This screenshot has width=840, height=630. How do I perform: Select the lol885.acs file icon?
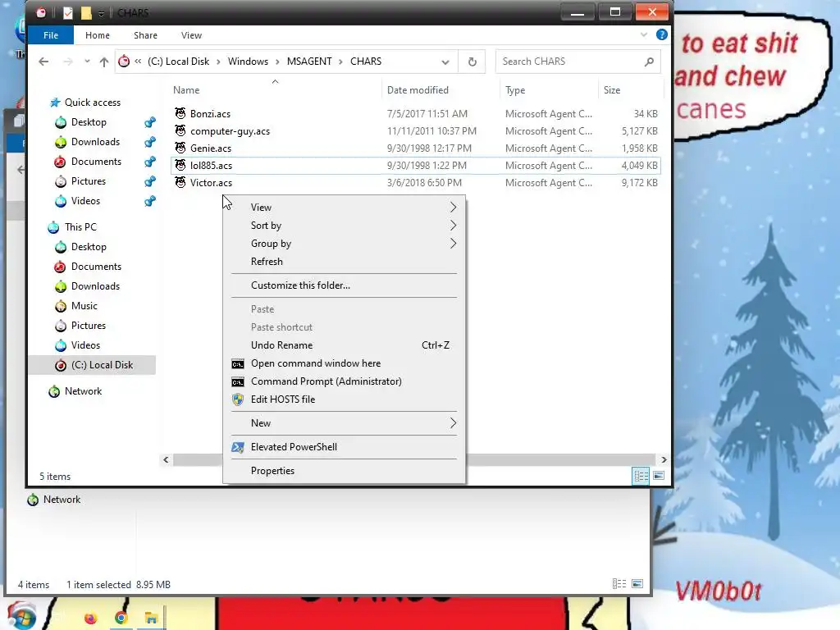(180, 165)
